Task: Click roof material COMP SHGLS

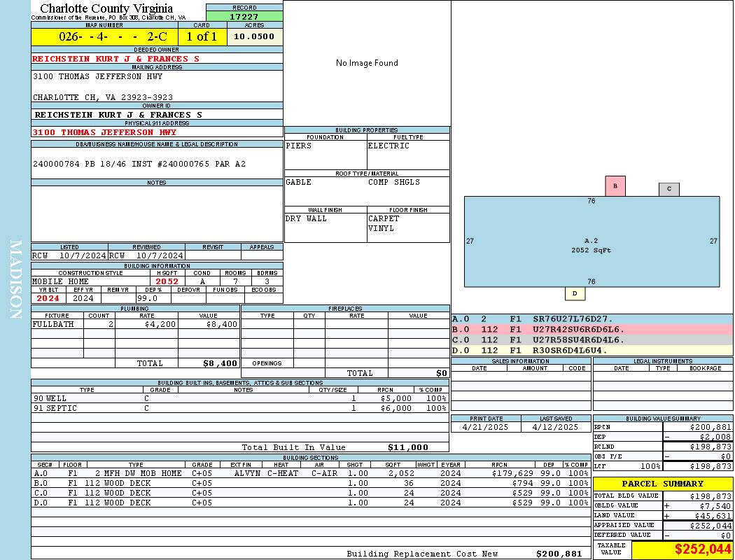Action: [x=393, y=182]
